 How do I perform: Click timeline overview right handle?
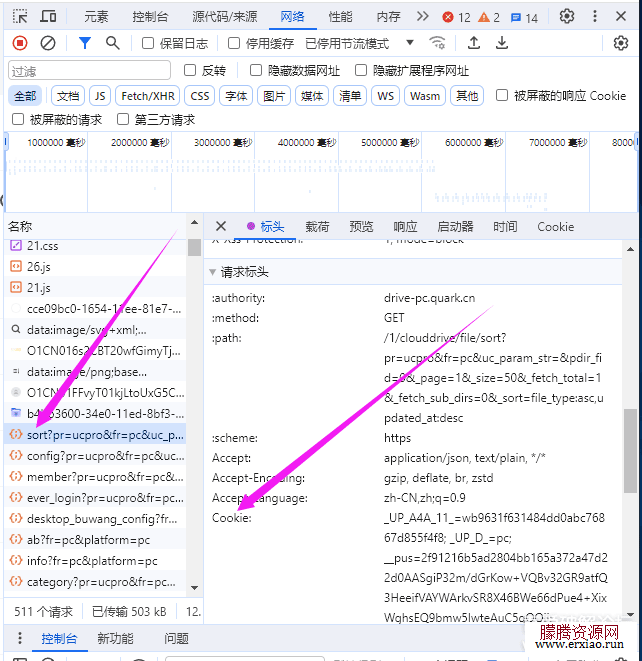tap(637, 141)
